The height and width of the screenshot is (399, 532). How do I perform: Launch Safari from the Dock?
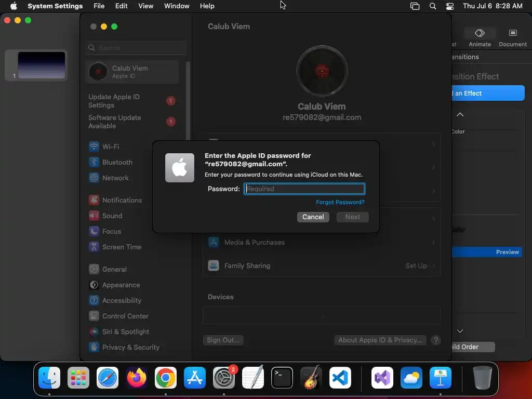[108, 378]
